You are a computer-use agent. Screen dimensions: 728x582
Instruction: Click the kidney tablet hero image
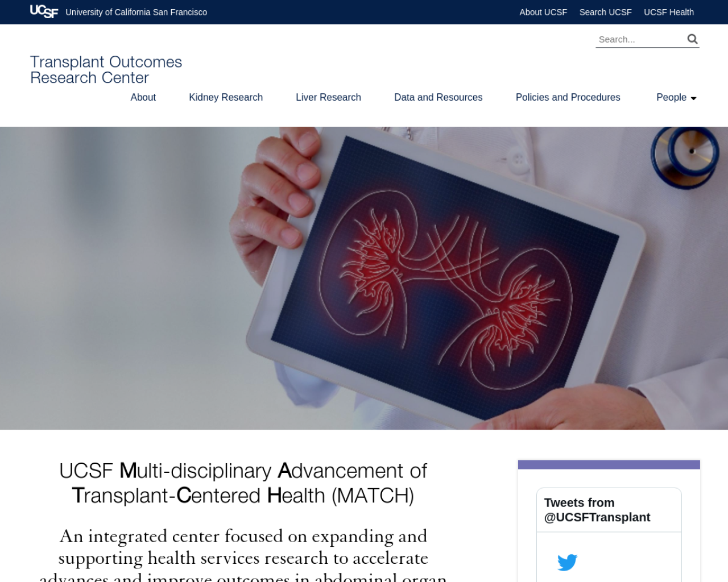364,278
